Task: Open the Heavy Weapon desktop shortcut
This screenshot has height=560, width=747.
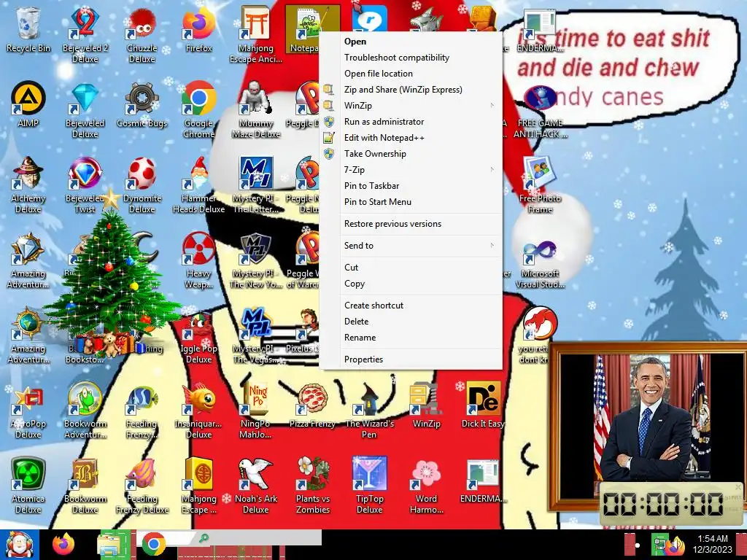Action: (198, 260)
